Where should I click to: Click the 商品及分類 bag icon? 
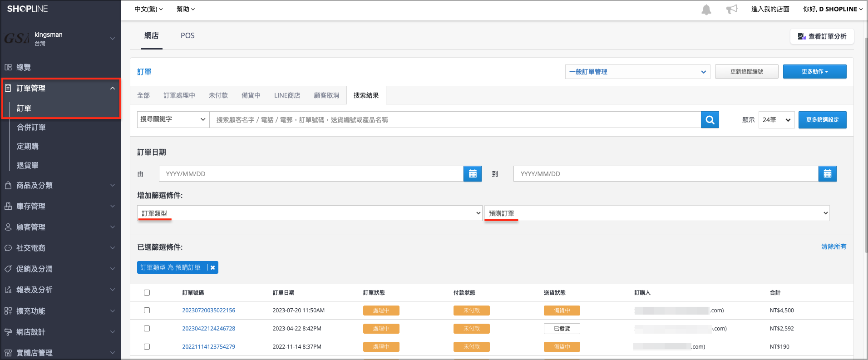point(8,185)
